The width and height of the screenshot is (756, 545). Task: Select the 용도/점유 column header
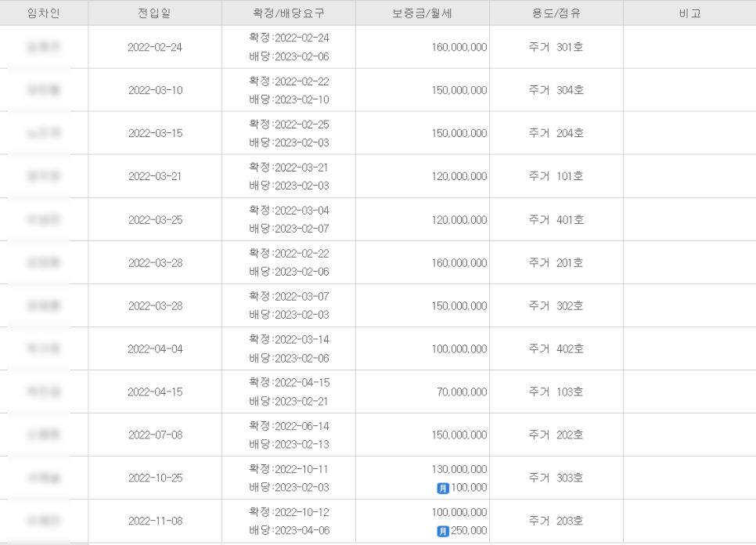[556, 13]
